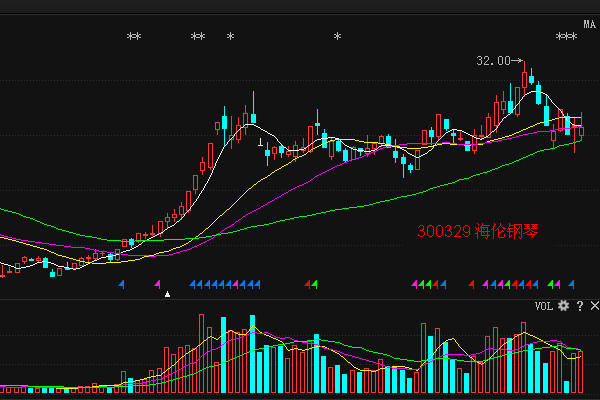Open the VOL indicator settings gear
Image resolution: width=600 pixels, height=400 pixels.
564,306
